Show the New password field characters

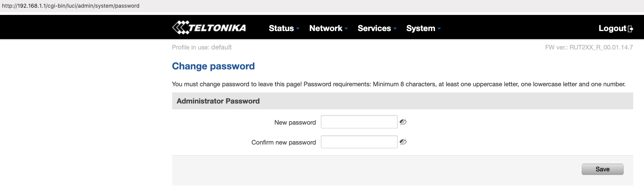(x=403, y=122)
